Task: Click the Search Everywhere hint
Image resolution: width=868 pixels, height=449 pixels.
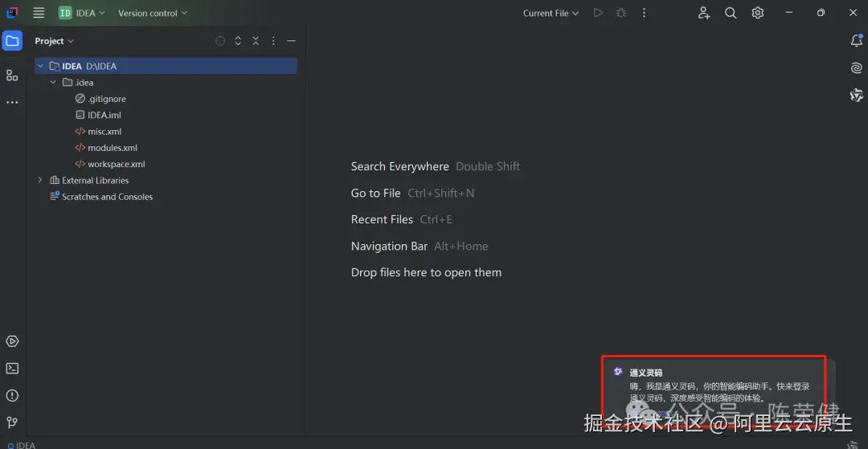Action: 436,166
